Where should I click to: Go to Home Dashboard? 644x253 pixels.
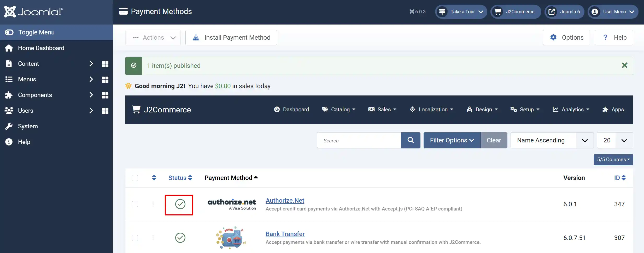click(x=56, y=48)
